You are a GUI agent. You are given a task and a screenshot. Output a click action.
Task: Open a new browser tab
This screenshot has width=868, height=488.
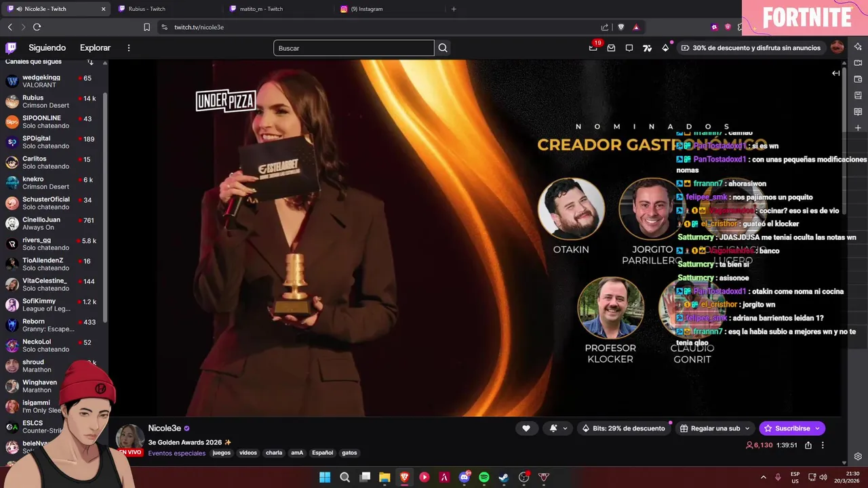point(454,9)
